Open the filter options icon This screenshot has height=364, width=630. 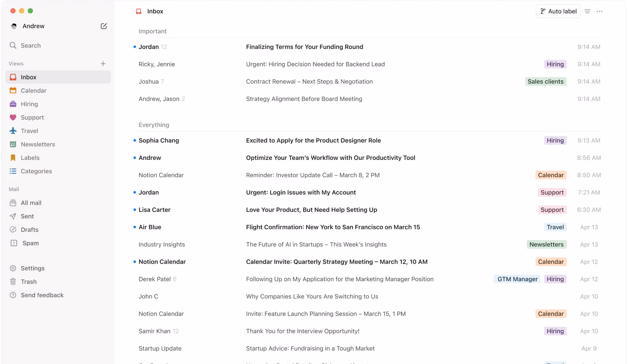point(587,11)
